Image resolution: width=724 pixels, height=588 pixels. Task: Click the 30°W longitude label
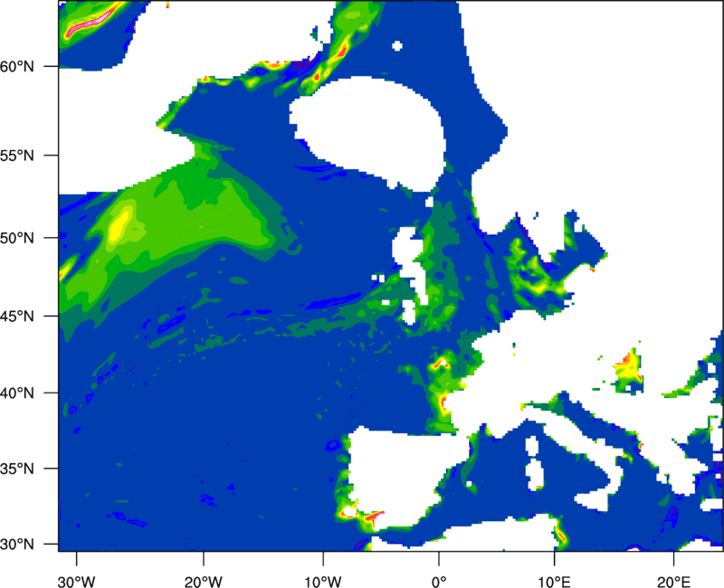click(x=77, y=582)
